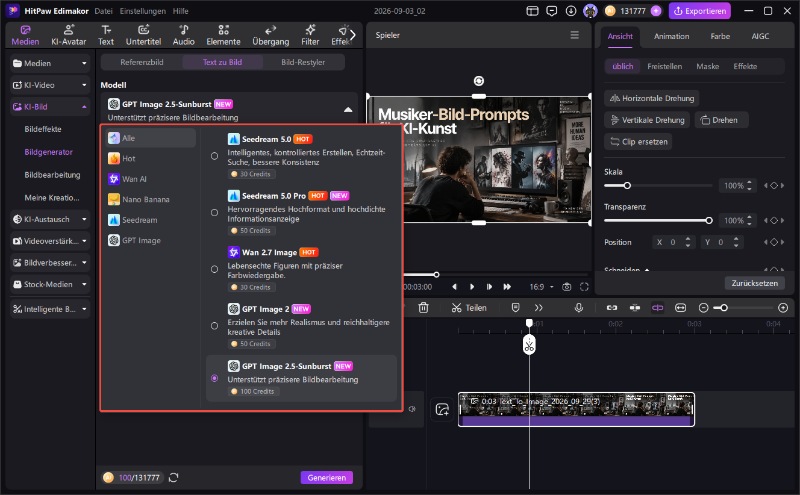Open the KI-Avatar tool
This screenshot has height=495, width=800.
click(68, 35)
